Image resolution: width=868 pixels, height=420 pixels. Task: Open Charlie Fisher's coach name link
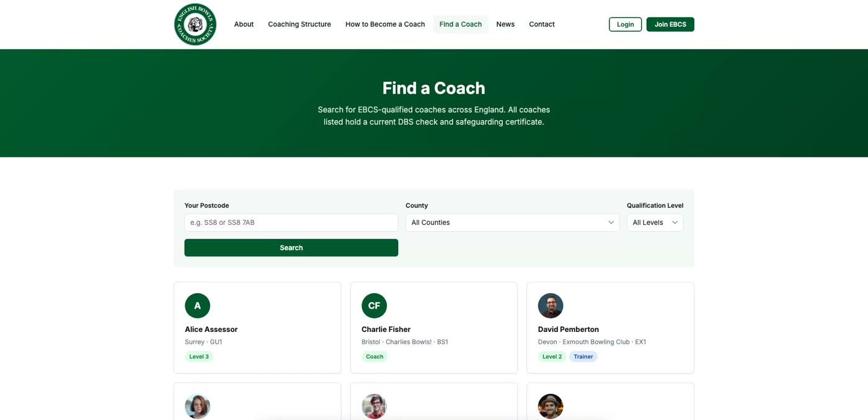coord(386,330)
